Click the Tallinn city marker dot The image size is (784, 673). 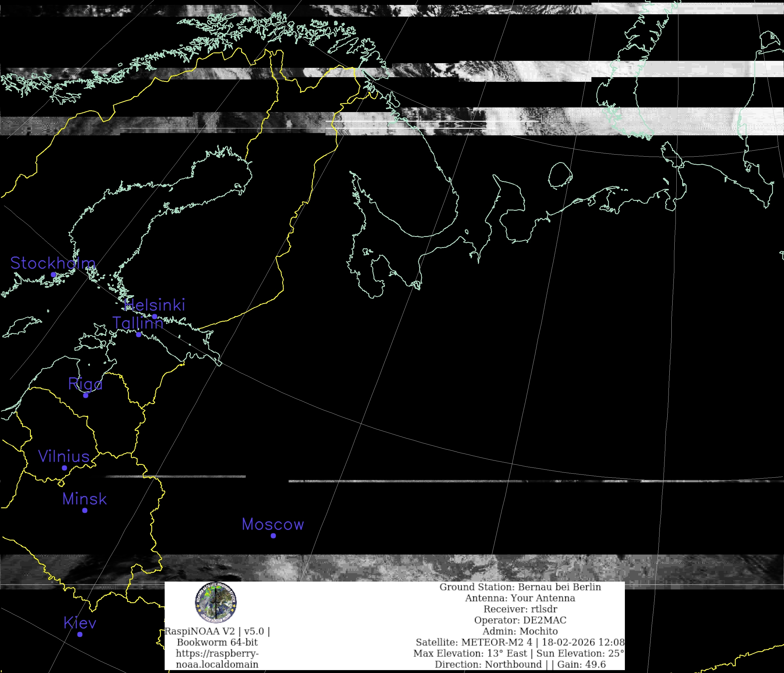pyautogui.click(x=138, y=334)
